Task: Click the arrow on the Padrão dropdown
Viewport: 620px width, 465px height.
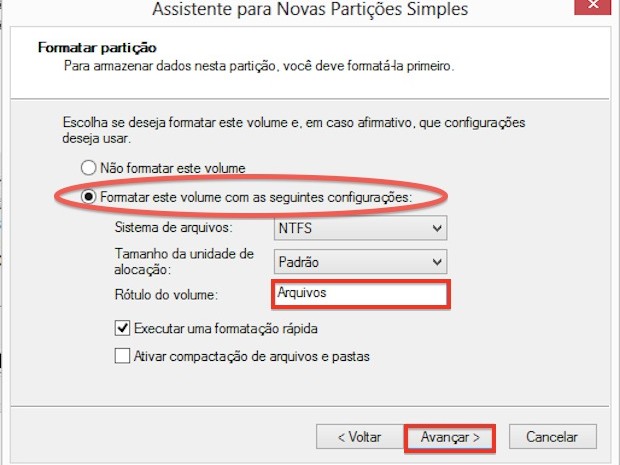Action: [x=435, y=261]
